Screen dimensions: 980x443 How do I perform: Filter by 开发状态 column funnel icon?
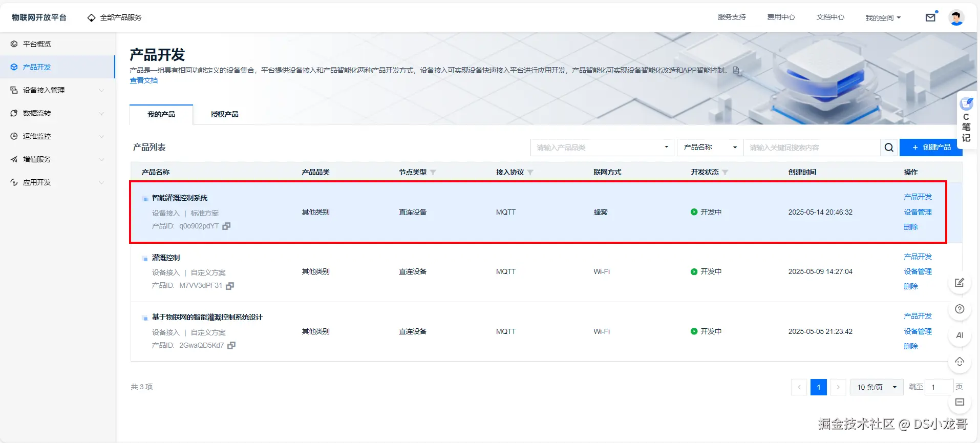coord(725,173)
